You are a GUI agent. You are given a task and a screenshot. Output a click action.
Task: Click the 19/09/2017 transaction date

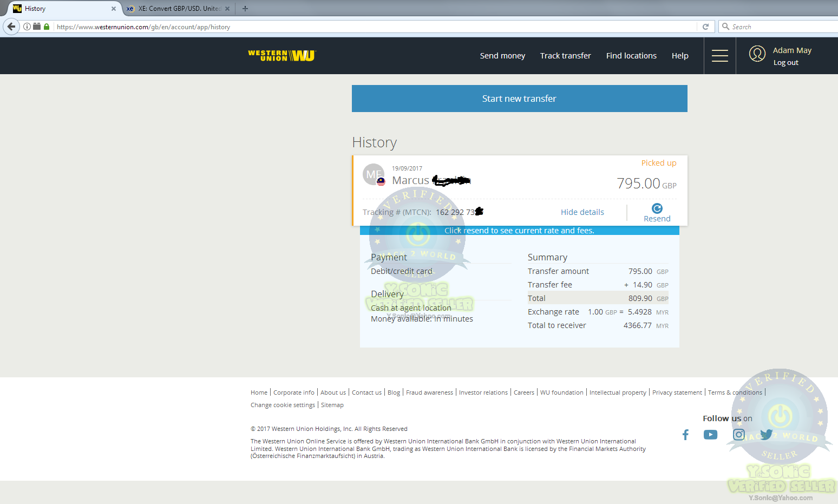coord(407,168)
